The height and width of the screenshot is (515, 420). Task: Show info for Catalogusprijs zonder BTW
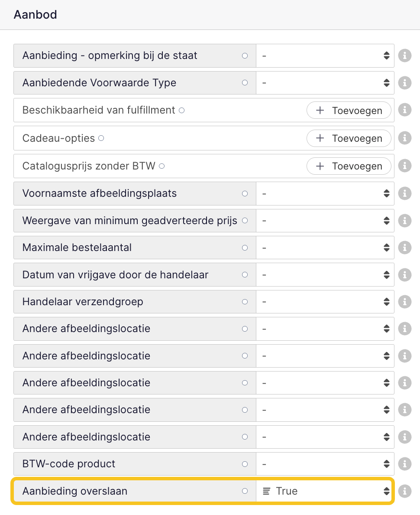coord(404,166)
